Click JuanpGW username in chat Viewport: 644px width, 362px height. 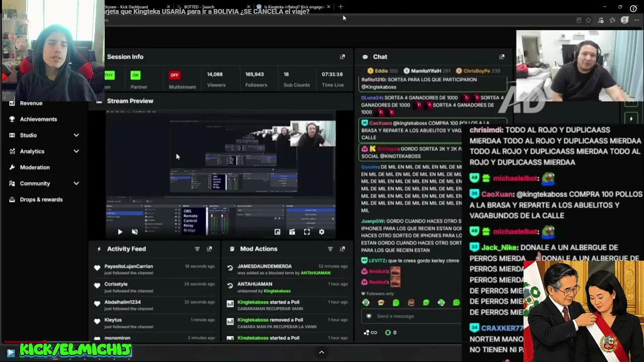pos(372,221)
